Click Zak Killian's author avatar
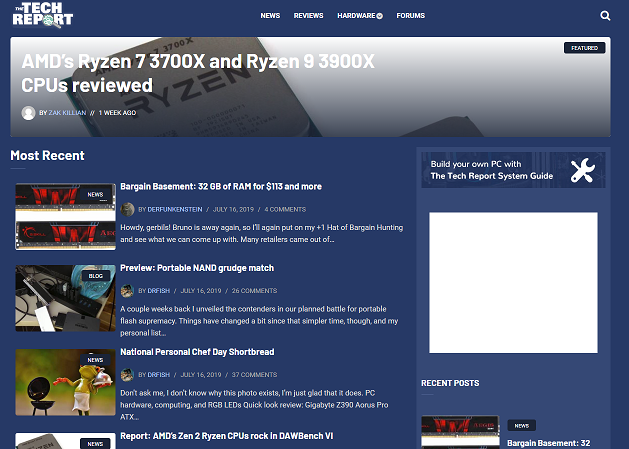 28,113
